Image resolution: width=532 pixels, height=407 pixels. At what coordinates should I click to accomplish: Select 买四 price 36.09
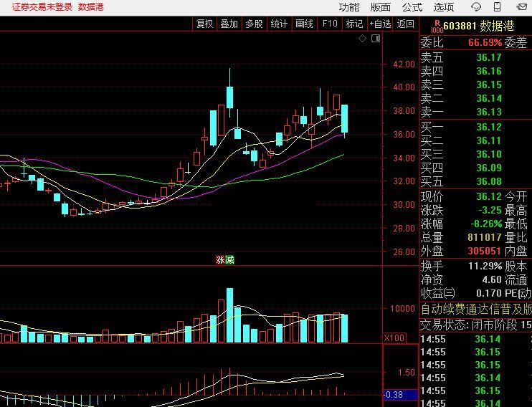[488, 168]
